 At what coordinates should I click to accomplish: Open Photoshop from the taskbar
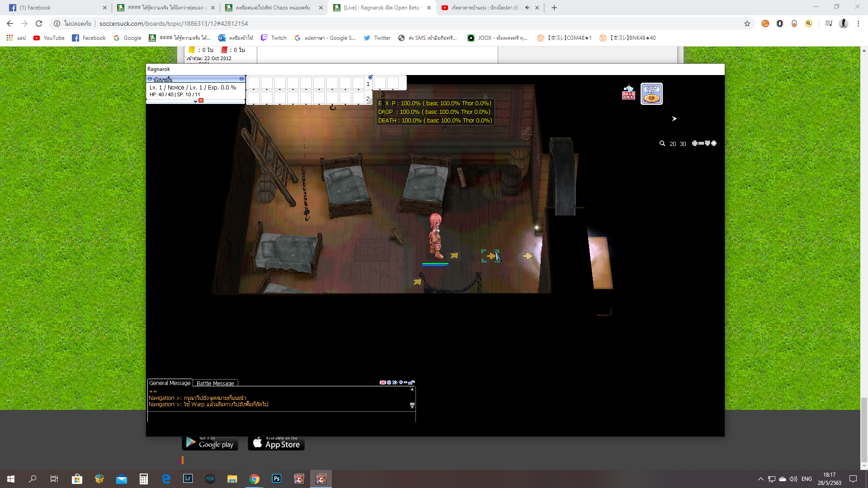pos(277,479)
